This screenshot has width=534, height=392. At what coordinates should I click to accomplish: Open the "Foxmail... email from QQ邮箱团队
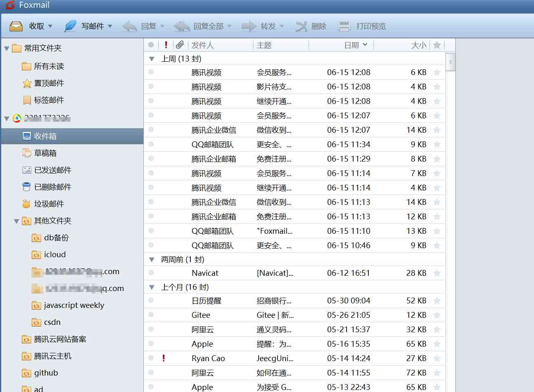(295, 231)
